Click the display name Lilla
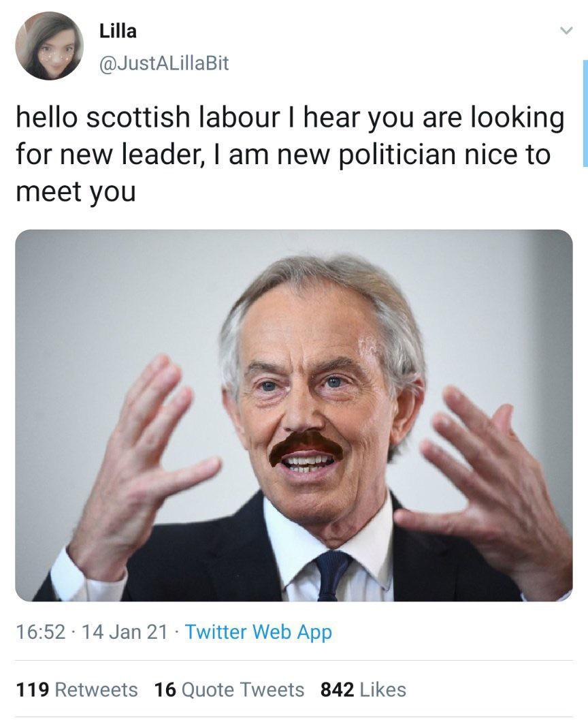Screen dimensions: 588x722 coord(118,31)
